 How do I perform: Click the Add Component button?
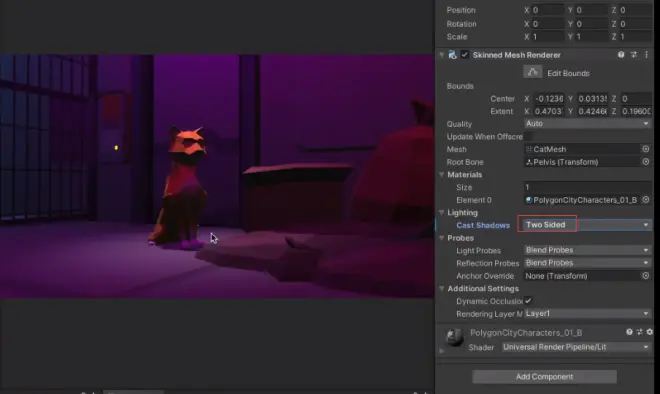544,376
